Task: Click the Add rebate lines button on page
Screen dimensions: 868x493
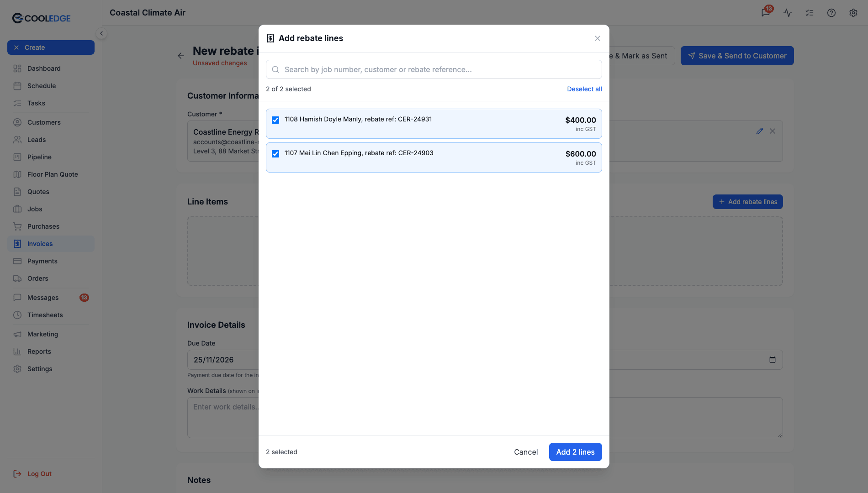Action: coord(747,202)
